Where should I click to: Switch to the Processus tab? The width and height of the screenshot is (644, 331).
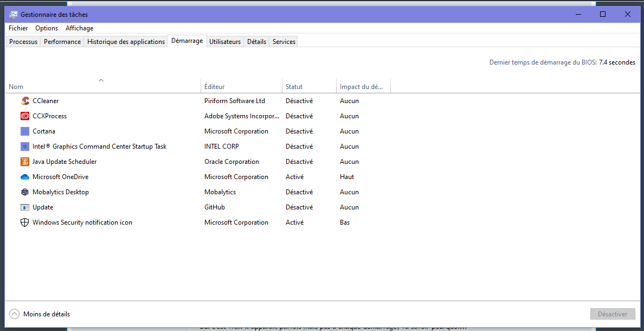[23, 42]
